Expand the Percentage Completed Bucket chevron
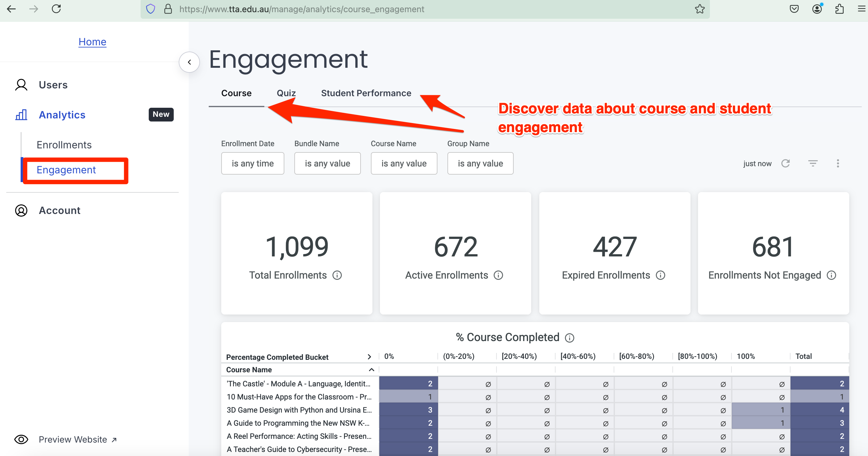The width and height of the screenshot is (868, 456). tap(369, 357)
